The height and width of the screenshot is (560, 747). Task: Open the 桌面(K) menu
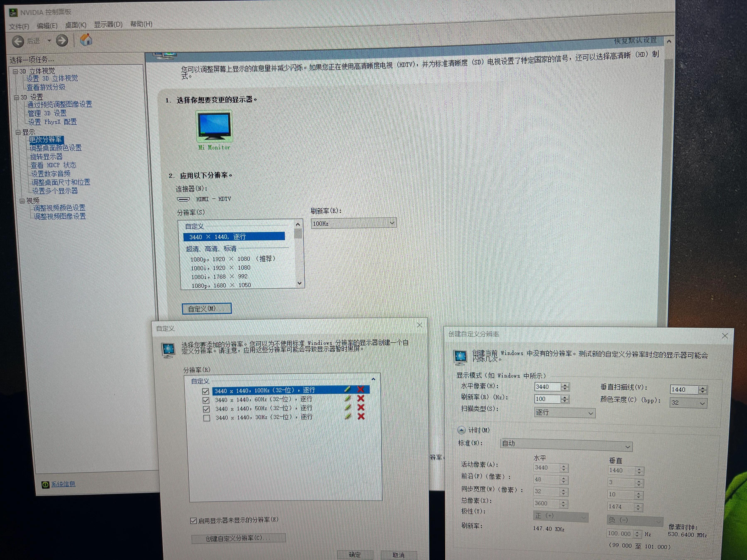[76, 25]
